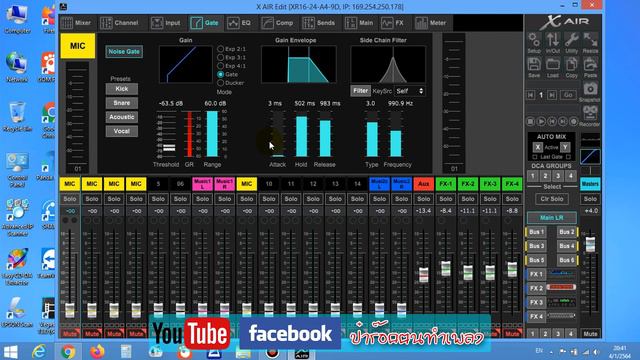Screen dimensions: 640x360
Task: Select Exp 4:1 gate mode
Action: coord(221,66)
